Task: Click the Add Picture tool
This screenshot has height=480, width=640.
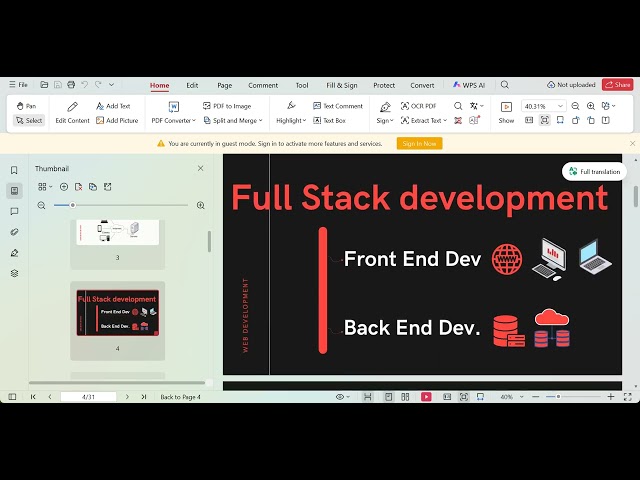Action: [x=117, y=120]
